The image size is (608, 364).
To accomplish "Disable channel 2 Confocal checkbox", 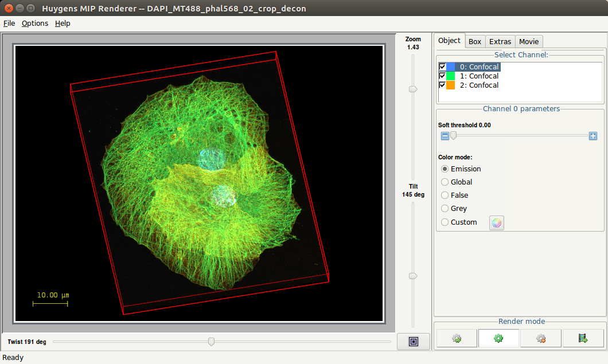I will pos(442,85).
